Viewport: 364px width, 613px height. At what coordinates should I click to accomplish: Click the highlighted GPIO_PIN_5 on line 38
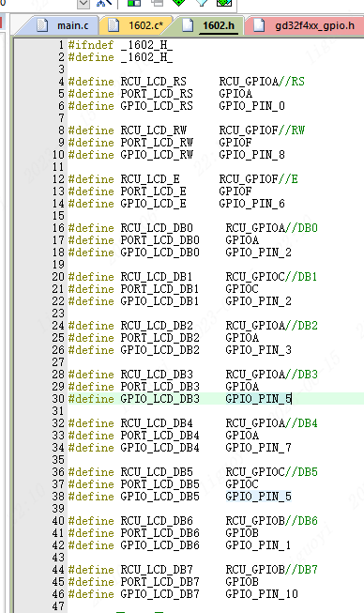(259, 497)
